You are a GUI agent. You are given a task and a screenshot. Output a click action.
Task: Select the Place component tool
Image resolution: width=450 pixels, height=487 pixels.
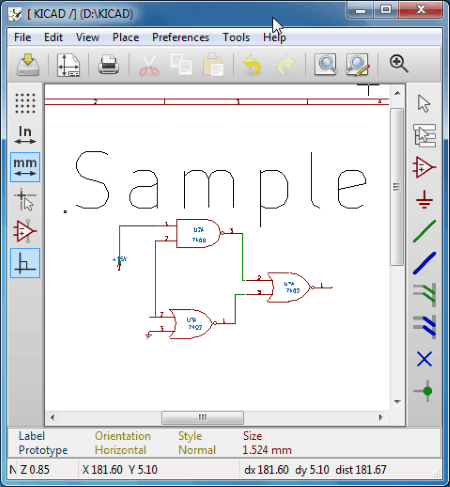tap(424, 167)
